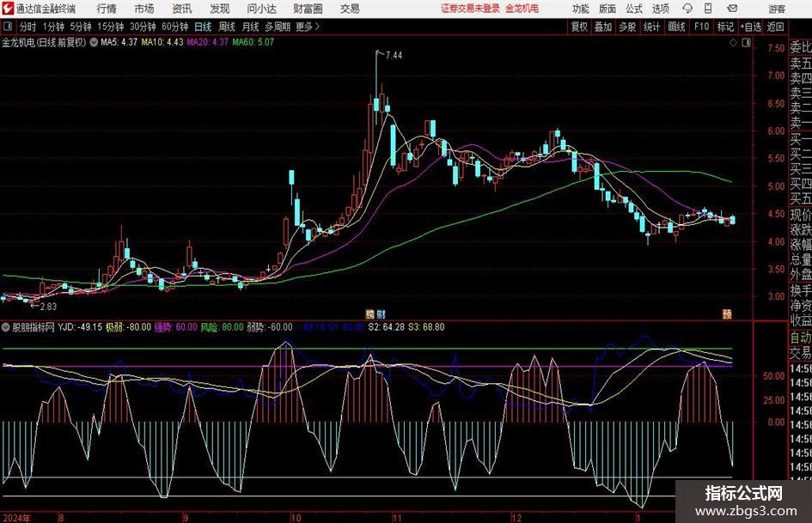
Task: Click the diamond icon above the price axis
Action: click(733, 43)
